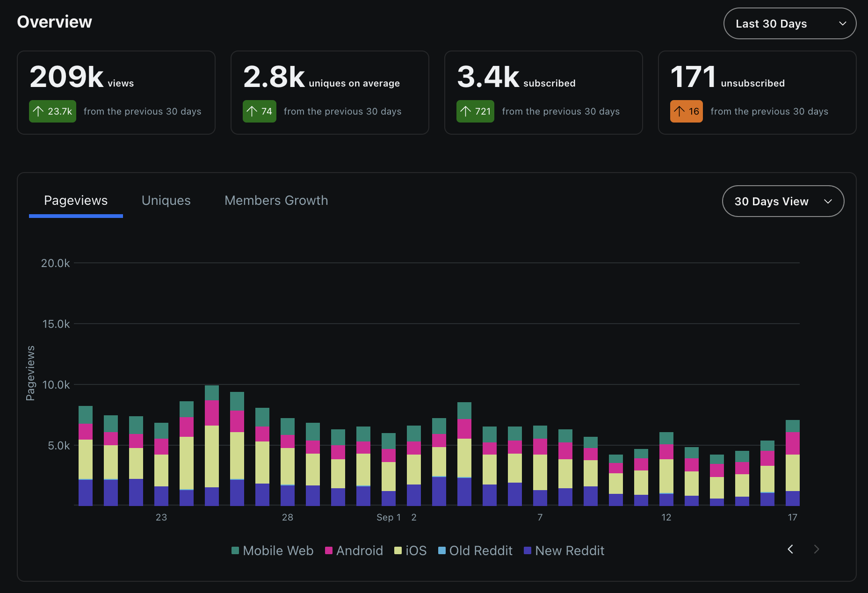The width and height of the screenshot is (868, 593).
Task: Click the Old Reddit legend label
Action: coord(481,550)
